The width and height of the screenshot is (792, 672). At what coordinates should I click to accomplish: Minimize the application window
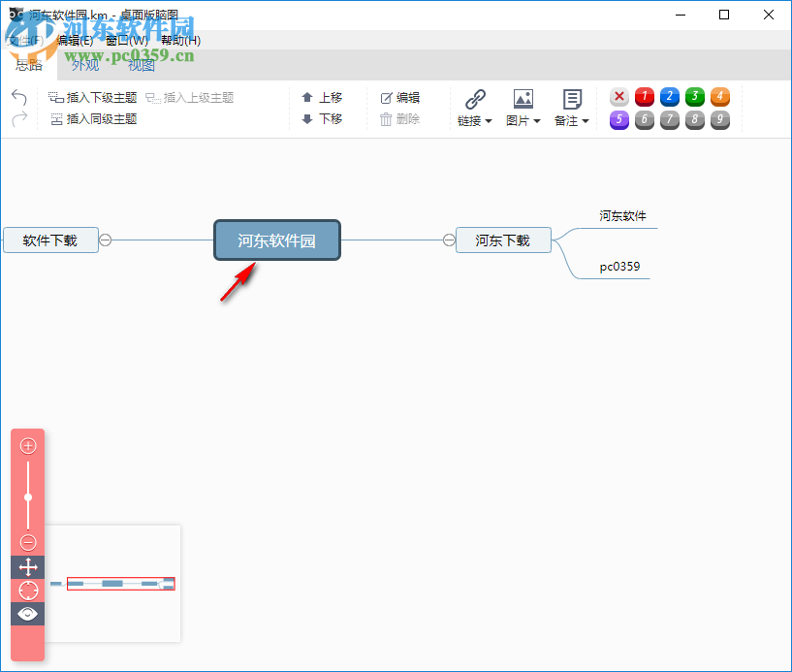coord(681,16)
